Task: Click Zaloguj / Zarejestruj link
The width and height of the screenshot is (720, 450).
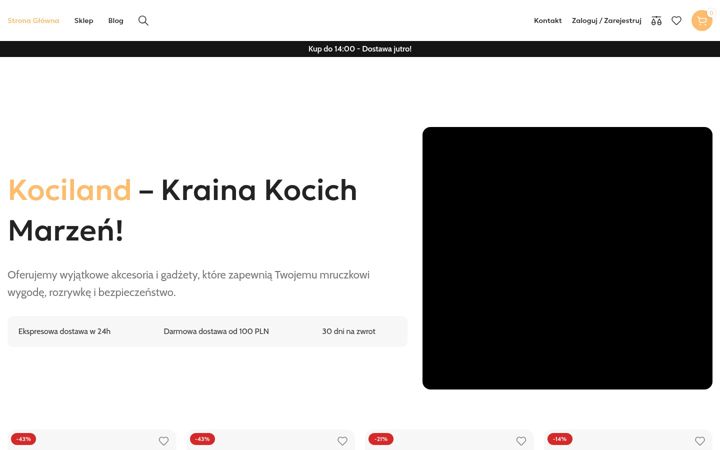Action: point(607,21)
